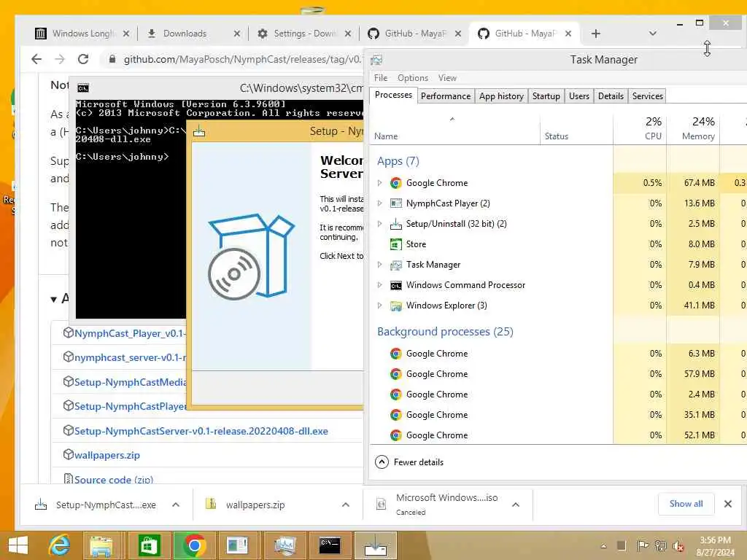This screenshot has height=560, width=747.
Task: Open a new Chrome tab with plus button
Action: click(x=595, y=34)
